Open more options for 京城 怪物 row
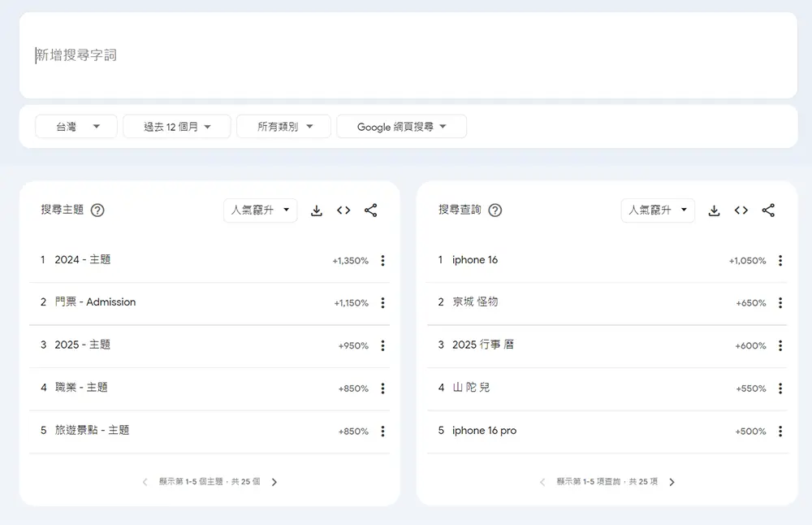This screenshot has height=525, width=812. click(x=780, y=302)
